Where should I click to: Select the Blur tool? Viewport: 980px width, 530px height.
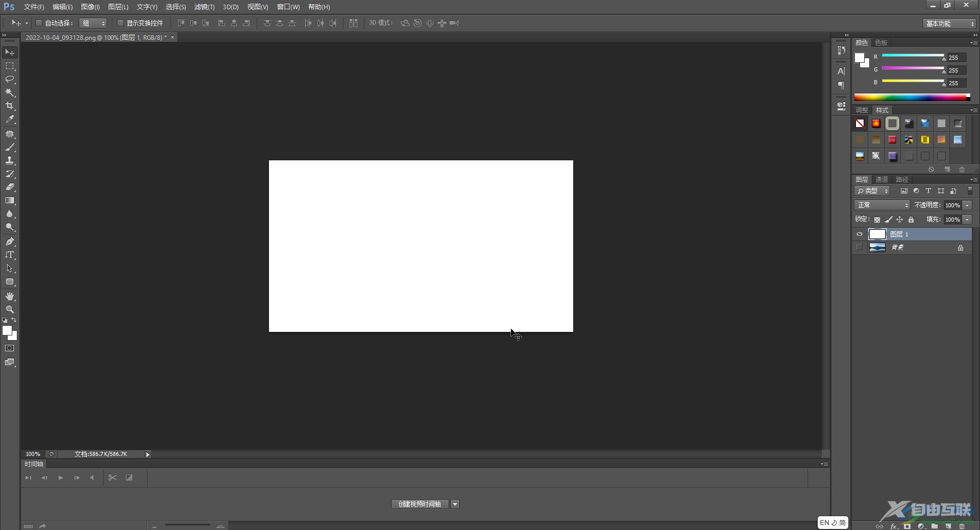click(10, 214)
